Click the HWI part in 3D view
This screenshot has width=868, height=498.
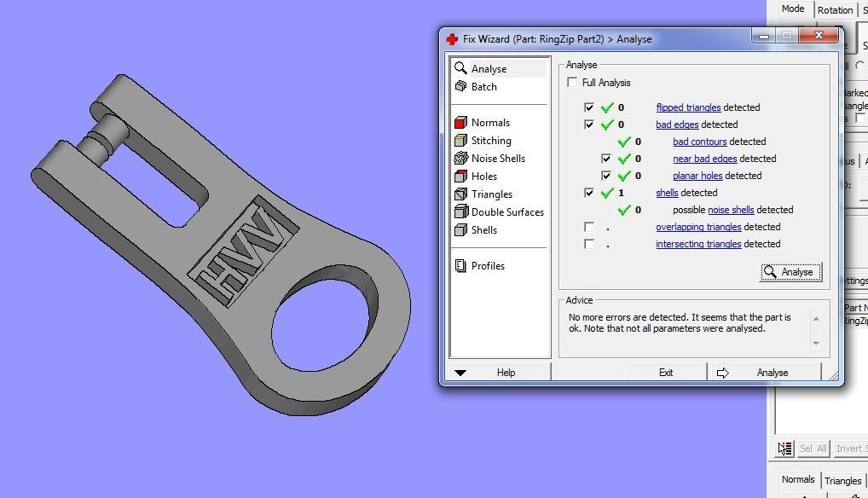222,244
